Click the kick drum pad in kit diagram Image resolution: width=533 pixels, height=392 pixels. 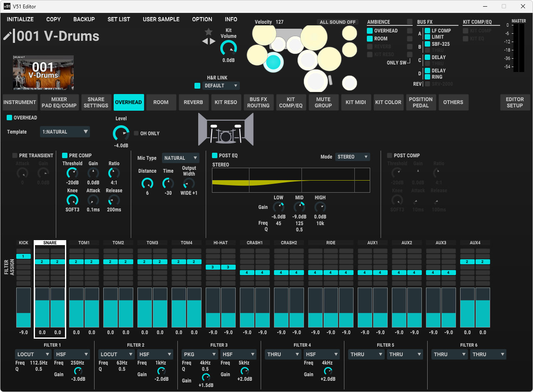(316, 81)
